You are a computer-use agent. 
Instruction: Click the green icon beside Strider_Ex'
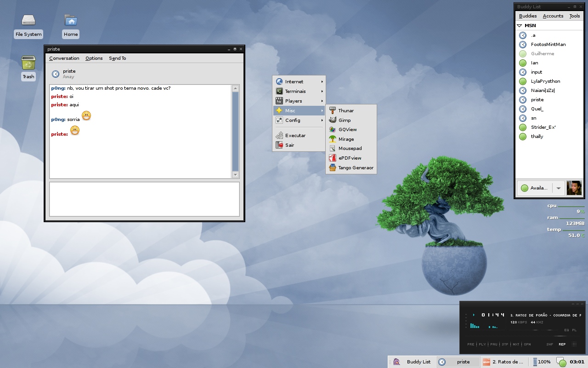click(523, 127)
